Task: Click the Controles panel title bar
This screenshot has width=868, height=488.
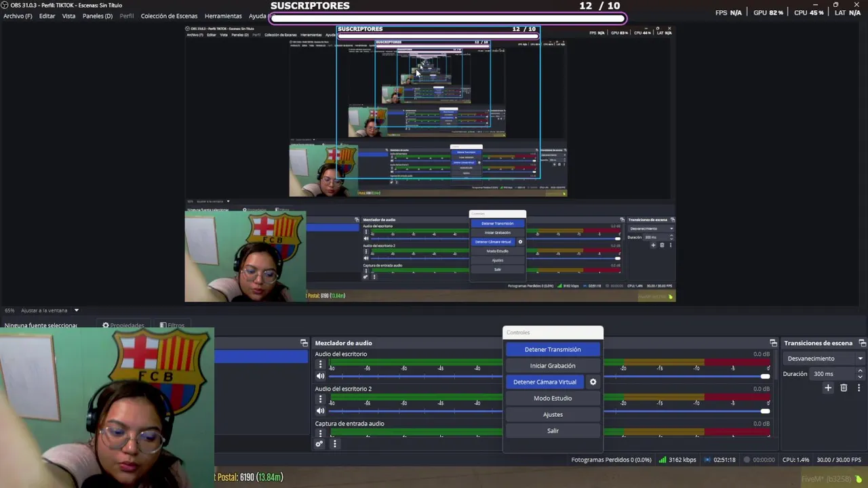Action: [x=553, y=332]
